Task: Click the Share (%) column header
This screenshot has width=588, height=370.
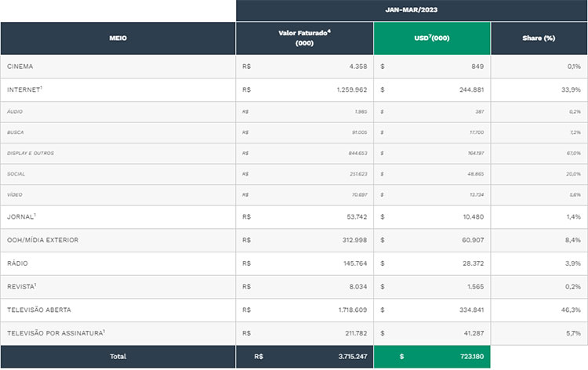Action: (x=539, y=38)
